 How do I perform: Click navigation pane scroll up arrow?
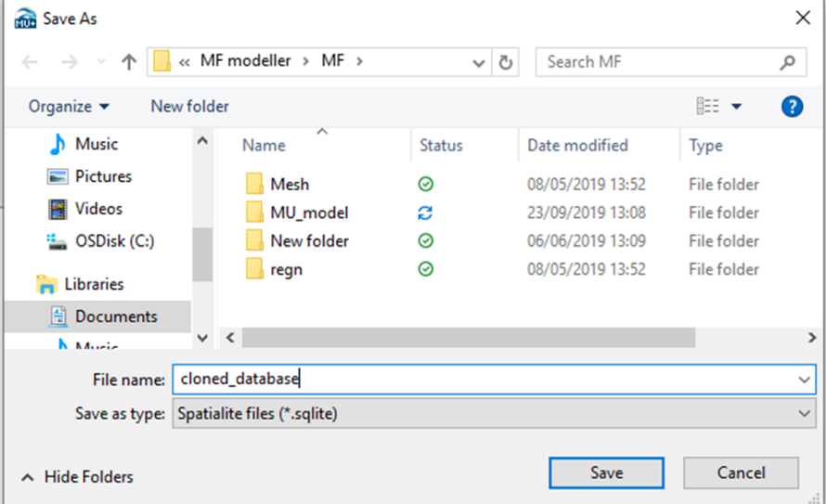pos(202,140)
